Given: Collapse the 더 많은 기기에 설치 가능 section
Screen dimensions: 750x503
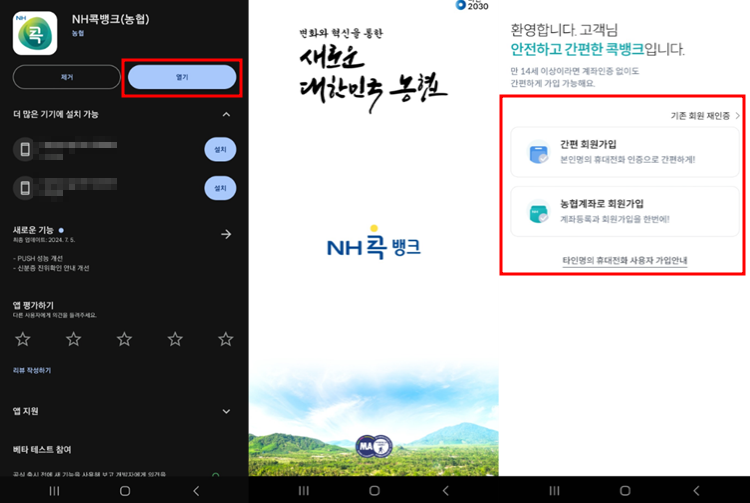Looking at the screenshot, I should tap(226, 114).
